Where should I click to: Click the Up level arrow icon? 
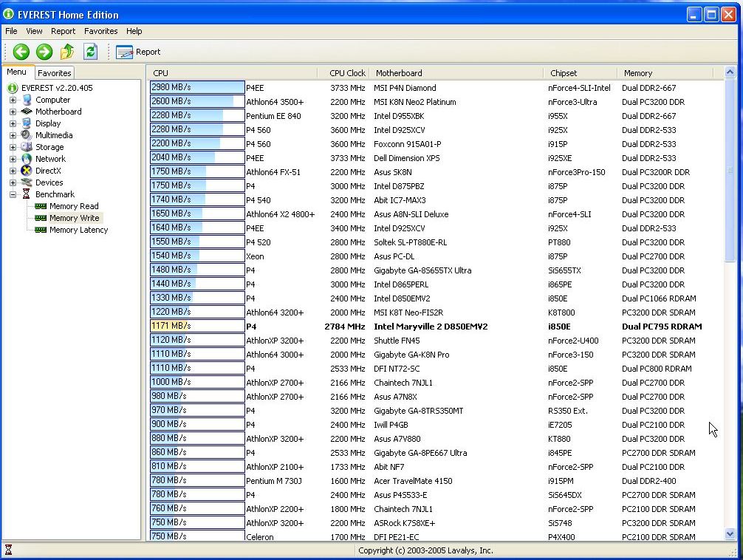pos(67,52)
